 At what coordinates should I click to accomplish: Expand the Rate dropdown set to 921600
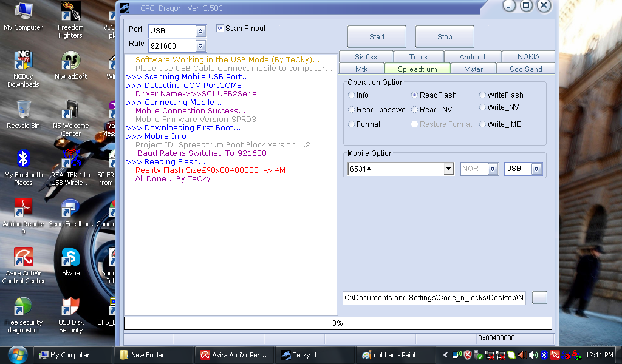200,46
